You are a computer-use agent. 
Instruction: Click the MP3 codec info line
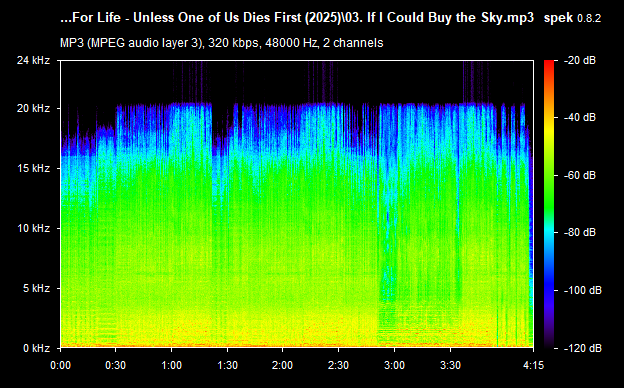pos(221,43)
